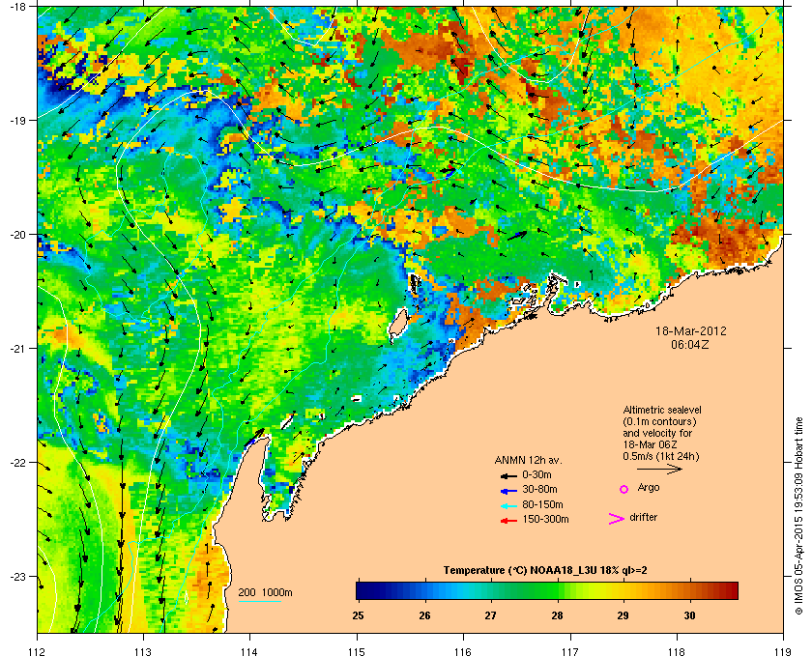This screenshot has height=657, width=812.
Task: Click the cyan 80-150m legend arrow
Action: pos(508,505)
